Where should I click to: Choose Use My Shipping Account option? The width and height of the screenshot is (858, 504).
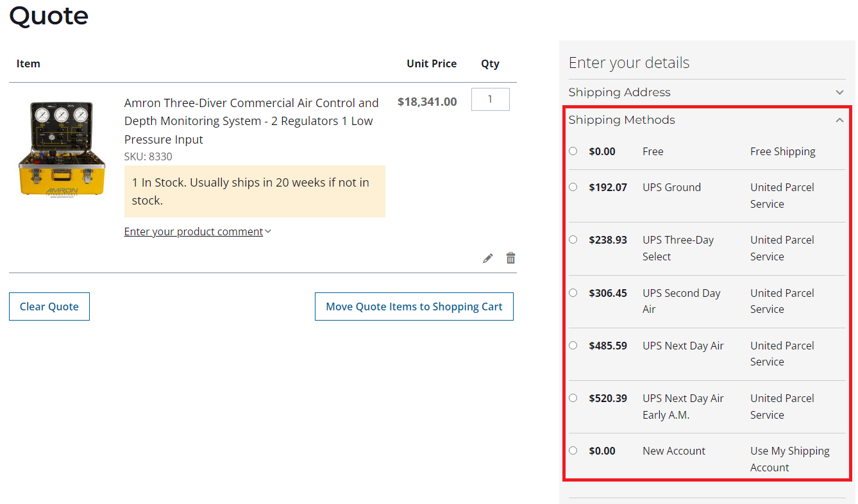pos(573,451)
